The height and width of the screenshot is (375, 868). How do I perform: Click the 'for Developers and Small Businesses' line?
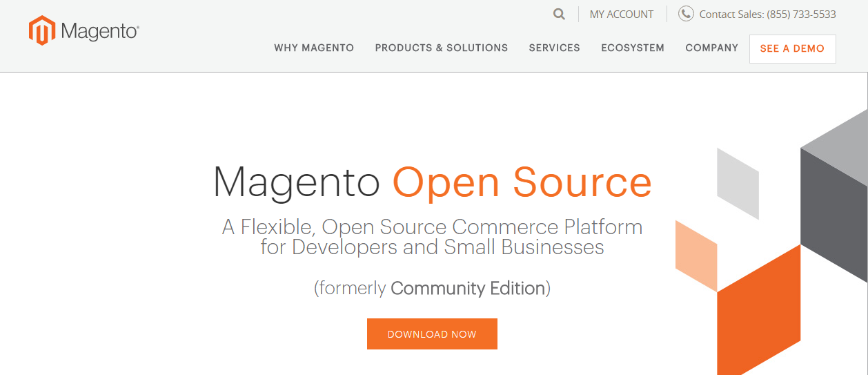[433, 247]
